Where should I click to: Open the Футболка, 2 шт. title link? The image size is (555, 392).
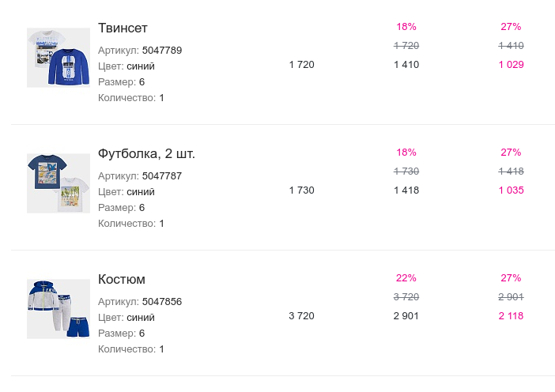[x=146, y=154]
